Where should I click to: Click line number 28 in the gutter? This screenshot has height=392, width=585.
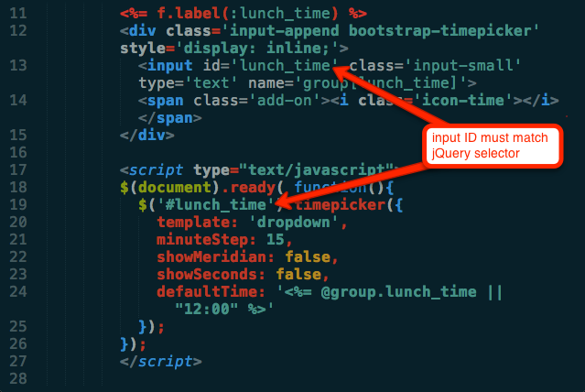tap(18, 379)
